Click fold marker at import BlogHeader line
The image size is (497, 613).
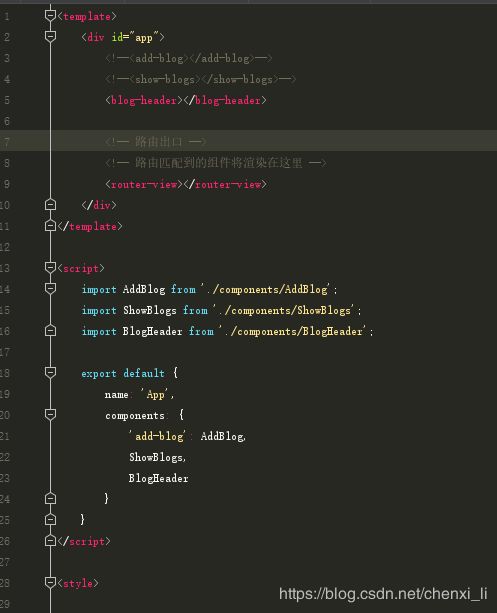50,331
